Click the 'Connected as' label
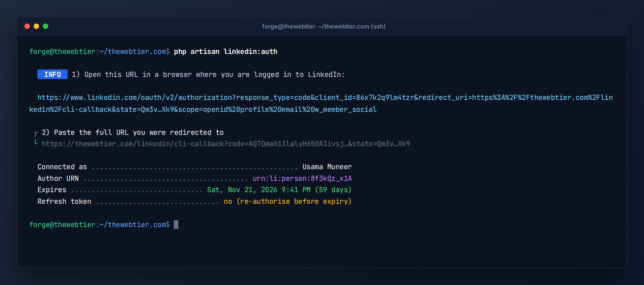 coord(62,167)
